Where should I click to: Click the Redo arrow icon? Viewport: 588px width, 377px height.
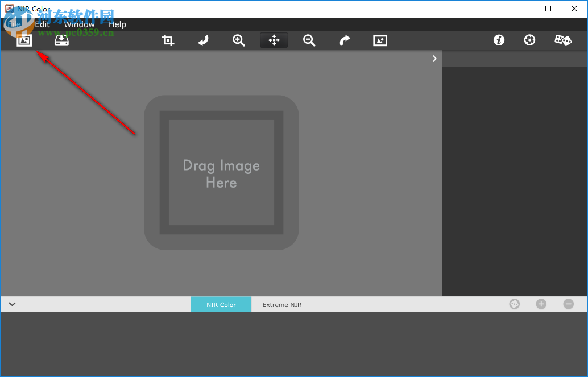pos(345,40)
